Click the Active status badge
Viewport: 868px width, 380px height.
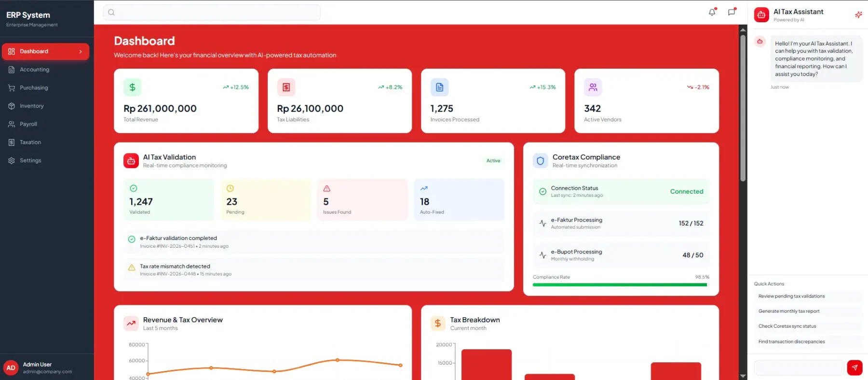(x=493, y=161)
